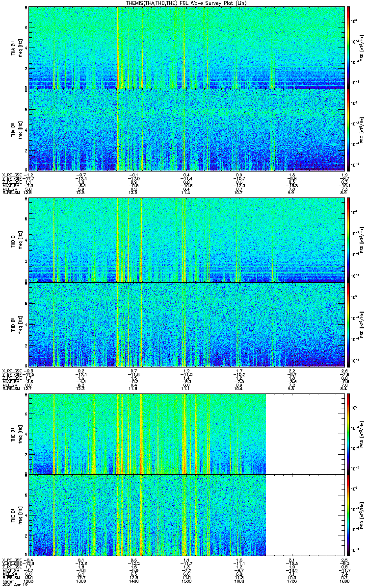Click the 1800 time tick label
The width and height of the screenshot is (368, 588).
coord(344,581)
